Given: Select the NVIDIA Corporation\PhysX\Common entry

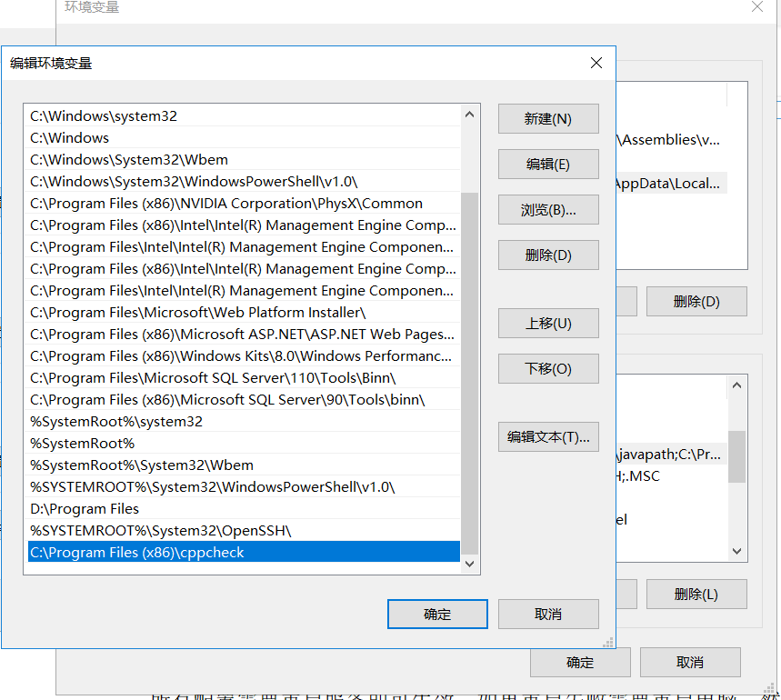Looking at the screenshot, I should pyautogui.click(x=243, y=204).
